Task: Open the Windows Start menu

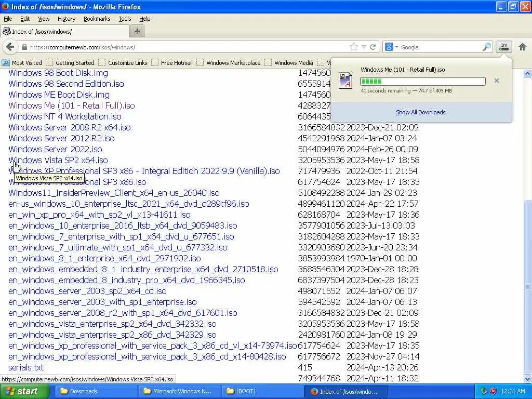Action: click(24, 391)
